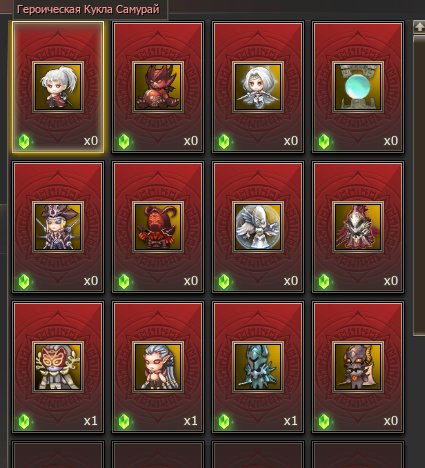This screenshot has height=468, width=425.
Task: Click the Героическая Кукла Самурай tooltip label
Action: coord(88,9)
